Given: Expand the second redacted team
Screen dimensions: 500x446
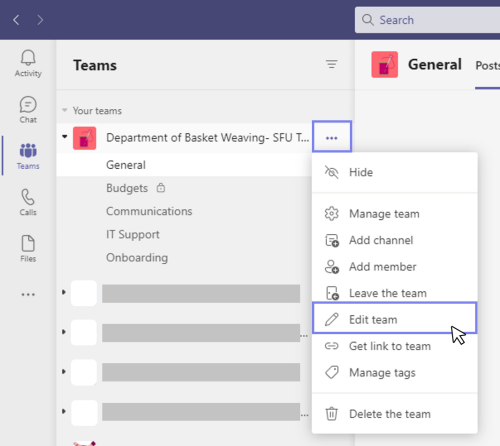Looking at the screenshot, I should pos(64,332).
